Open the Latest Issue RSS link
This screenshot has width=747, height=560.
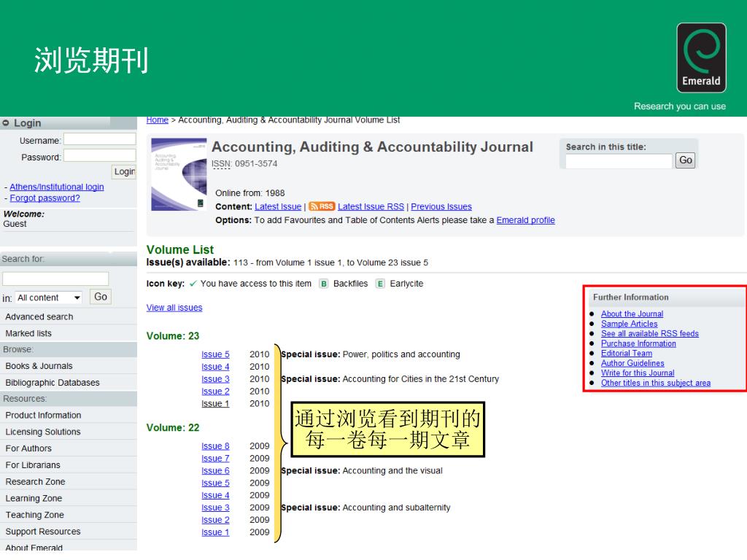[371, 206]
